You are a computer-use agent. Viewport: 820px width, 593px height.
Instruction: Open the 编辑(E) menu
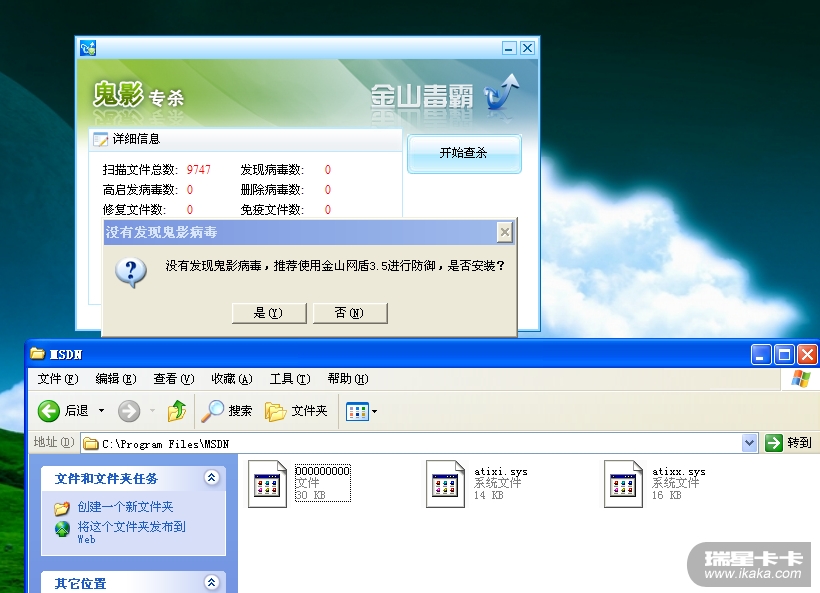(x=116, y=379)
